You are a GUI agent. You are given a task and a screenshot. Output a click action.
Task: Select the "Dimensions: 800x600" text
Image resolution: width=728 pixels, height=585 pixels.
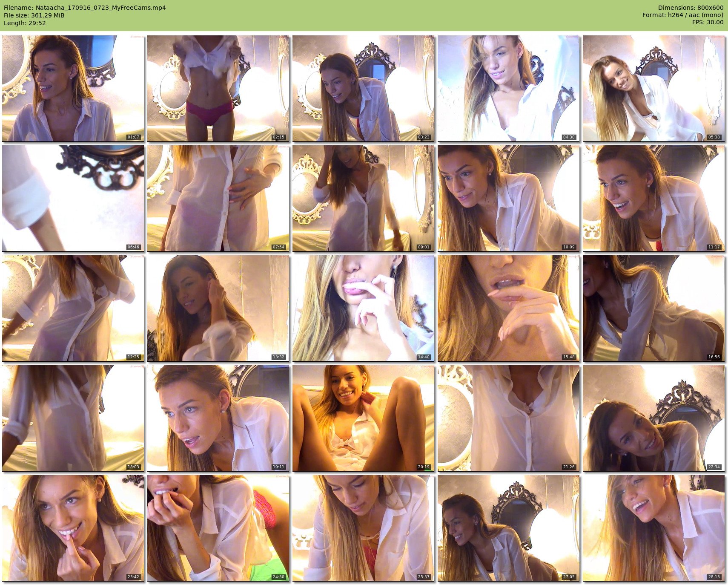pos(691,8)
